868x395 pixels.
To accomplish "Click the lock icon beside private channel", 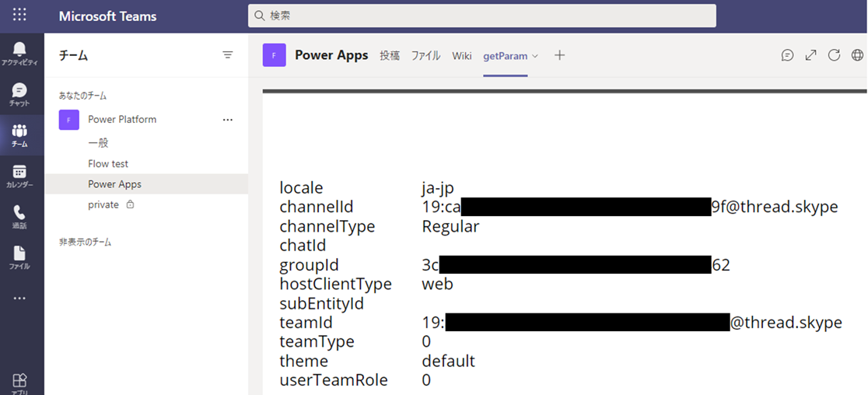I will (x=130, y=204).
